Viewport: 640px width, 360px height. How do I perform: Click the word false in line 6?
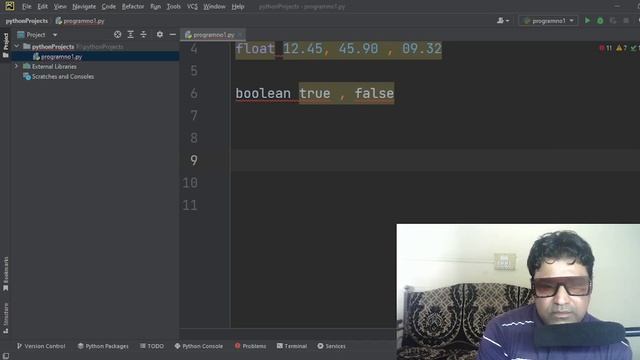[374, 93]
